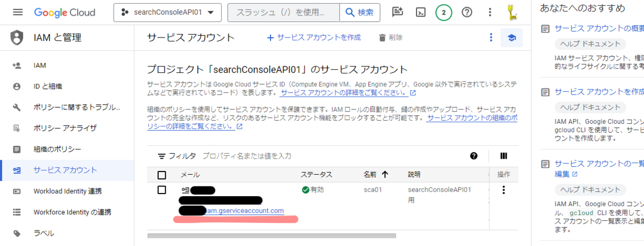Check the sca01 service account row checkbox
This screenshot has width=644, height=246.
pyautogui.click(x=162, y=190)
